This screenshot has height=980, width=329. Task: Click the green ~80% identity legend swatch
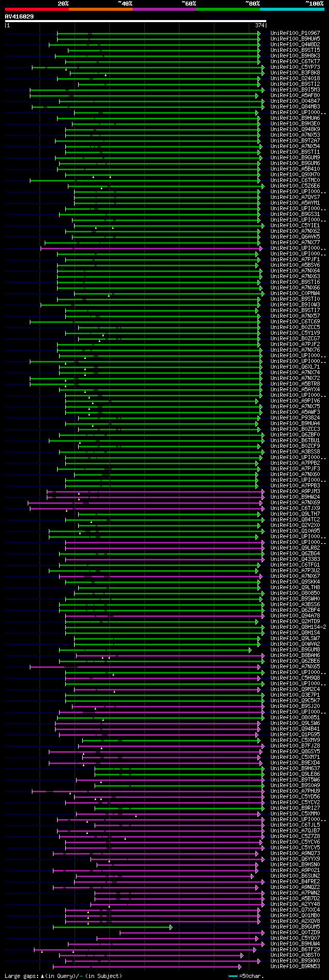228,9
